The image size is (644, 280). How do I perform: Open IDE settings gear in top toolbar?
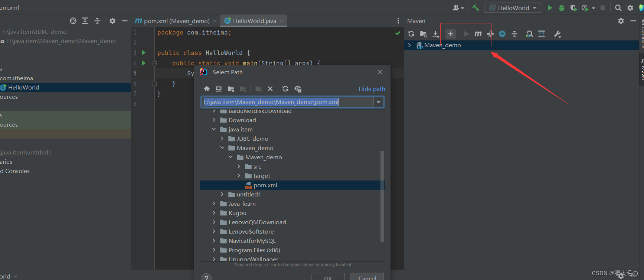[630, 8]
